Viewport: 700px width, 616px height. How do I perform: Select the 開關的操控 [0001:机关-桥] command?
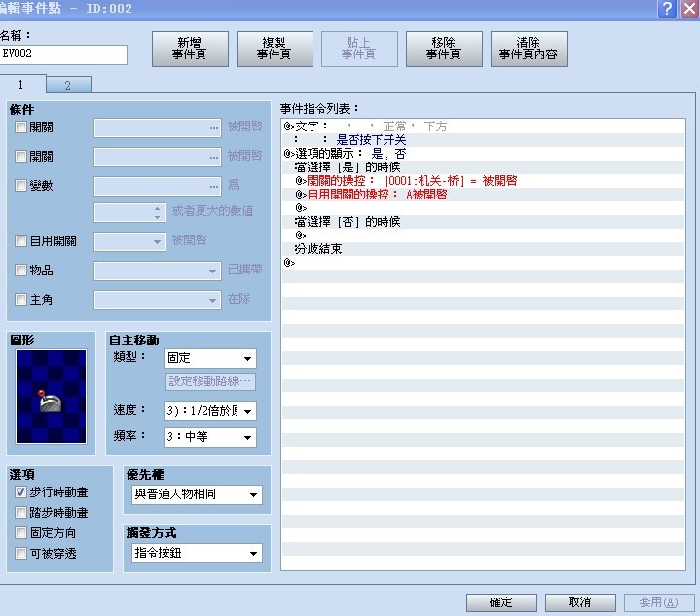[x=484, y=181]
